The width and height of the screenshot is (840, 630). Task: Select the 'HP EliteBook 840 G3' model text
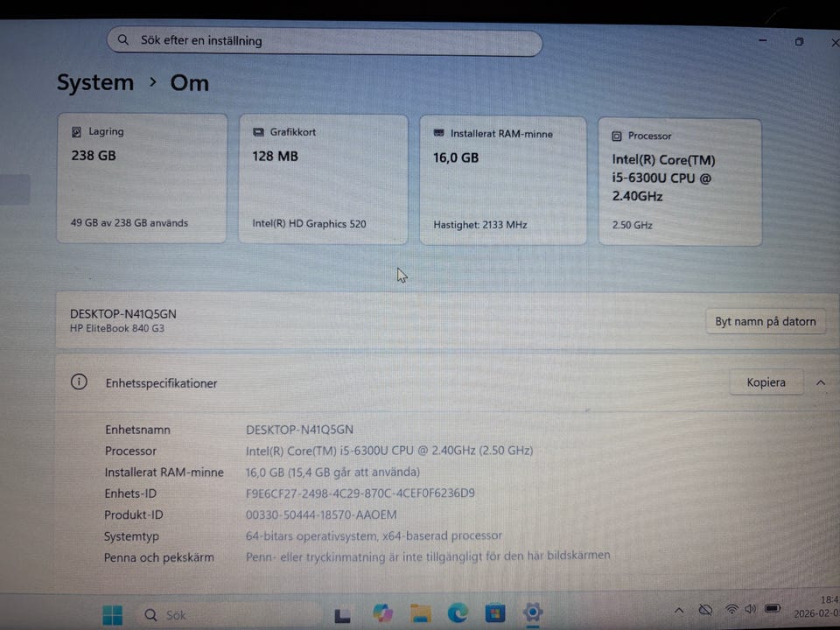116,328
